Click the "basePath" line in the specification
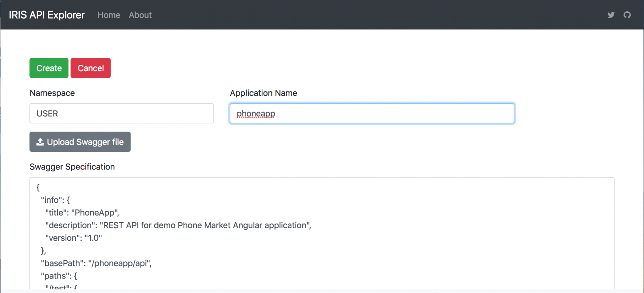This screenshot has height=293, width=644. click(96, 263)
